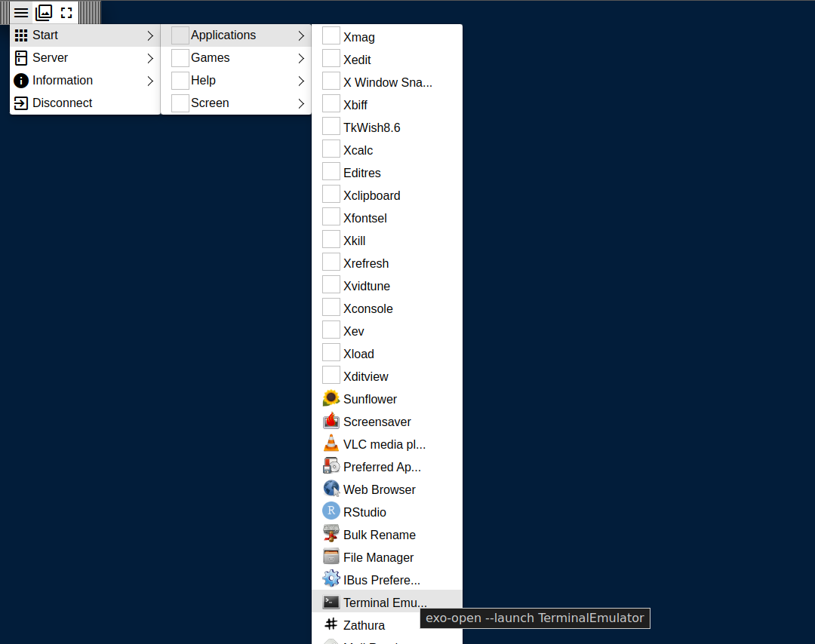815x644 pixels.
Task: Select Screensaver in the Applications menu
Action: click(377, 422)
